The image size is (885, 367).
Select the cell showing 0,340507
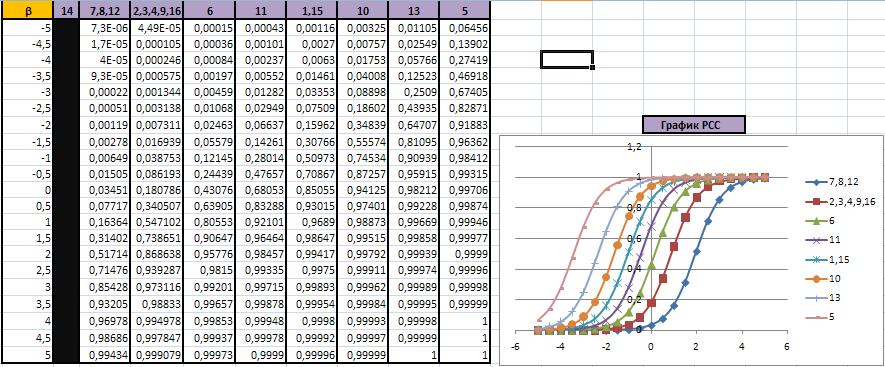156,207
